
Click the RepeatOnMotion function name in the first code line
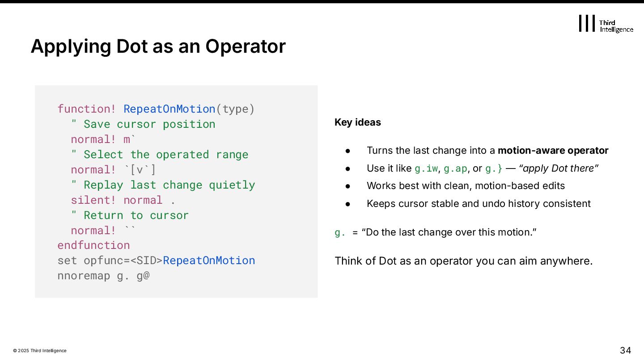(x=169, y=109)
